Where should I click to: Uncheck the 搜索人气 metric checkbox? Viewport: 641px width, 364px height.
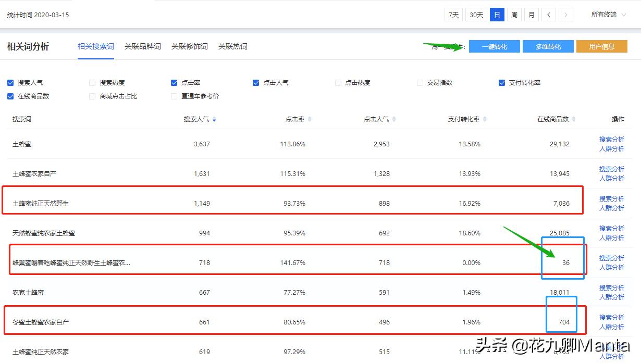coord(10,82)
